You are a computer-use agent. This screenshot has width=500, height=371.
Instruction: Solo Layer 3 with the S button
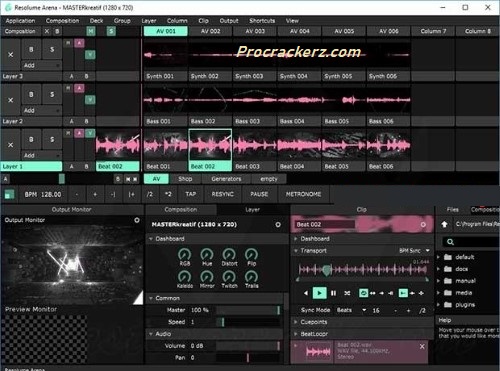pos(52,49)
